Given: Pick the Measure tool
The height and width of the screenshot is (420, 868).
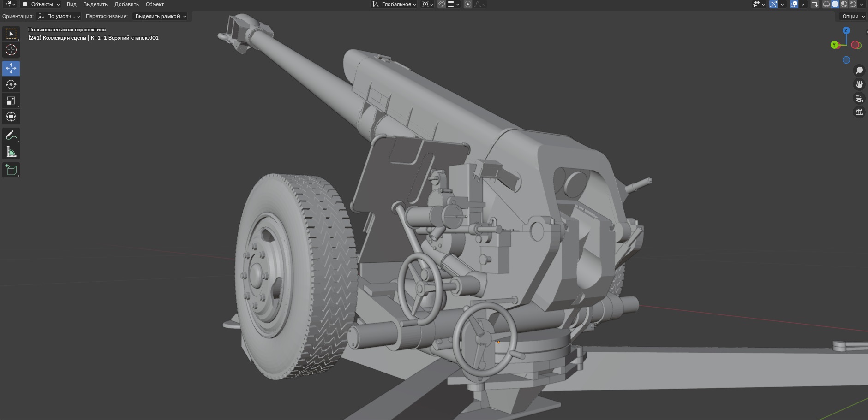Looking at the screenshot, I should coord(11,152).
